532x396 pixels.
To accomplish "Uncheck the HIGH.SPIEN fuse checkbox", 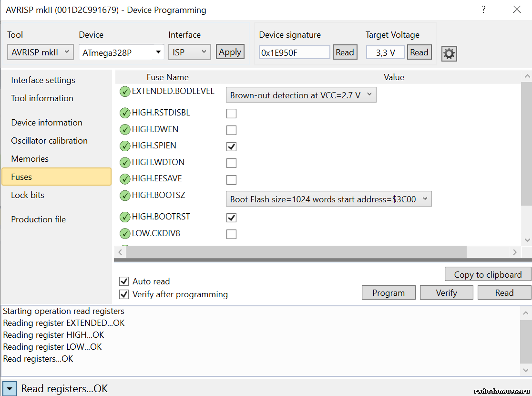I will click(231, 146).
